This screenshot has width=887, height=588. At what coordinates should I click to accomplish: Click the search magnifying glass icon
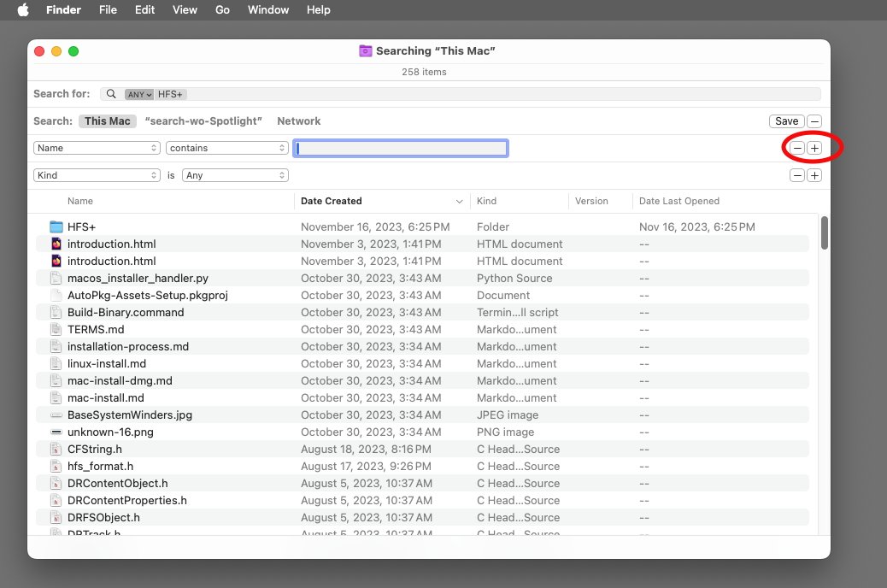point(111,94)
